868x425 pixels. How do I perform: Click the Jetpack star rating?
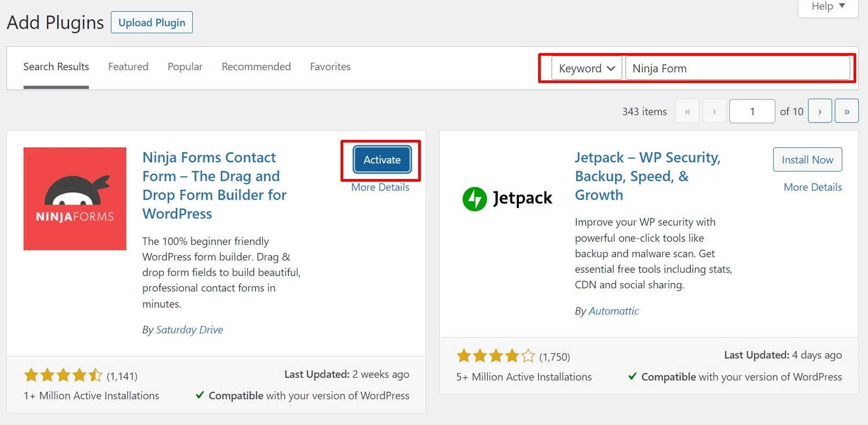pyautogui.click(x=496, y=356)
